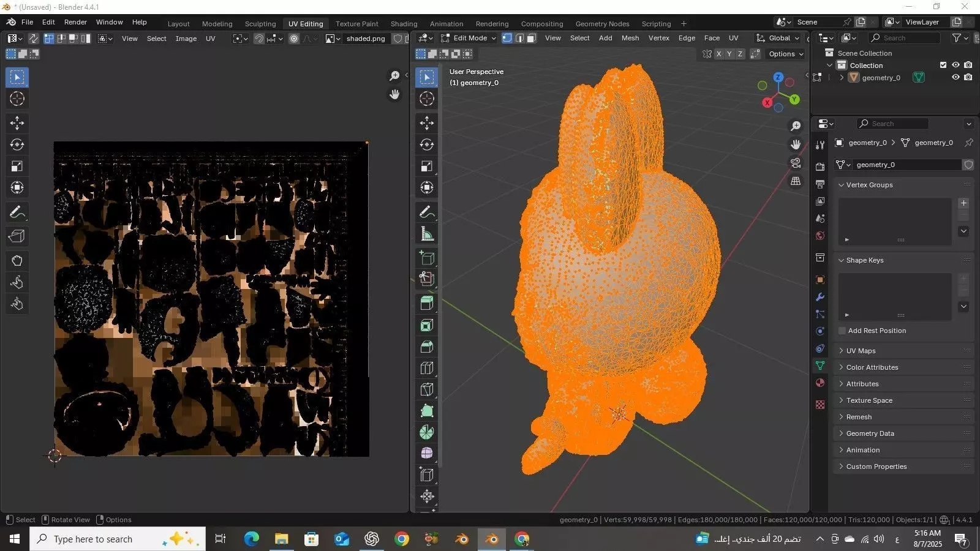Open the Global transform orientation dropdown
Screen dimensions: 980x551
tap(778, 38)
